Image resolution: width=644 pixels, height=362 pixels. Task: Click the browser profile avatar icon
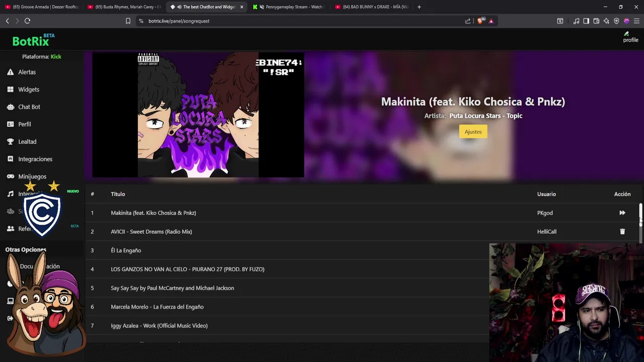point(626,21)
